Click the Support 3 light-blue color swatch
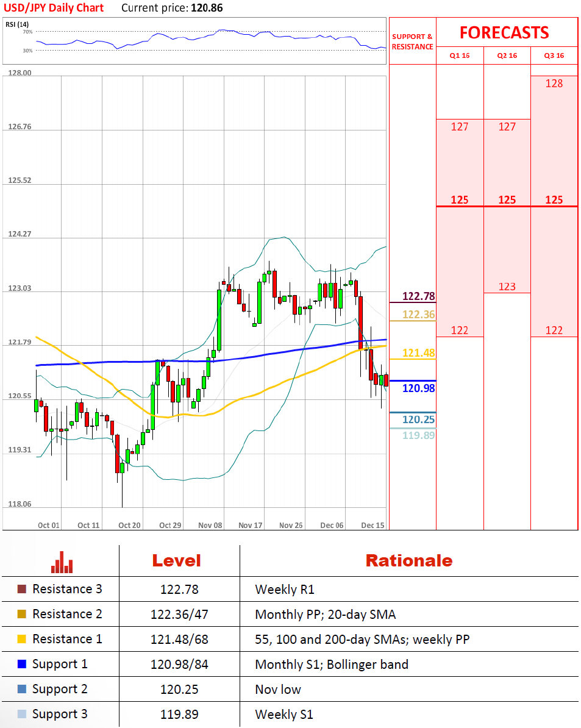Screen dimensions: 581x728 pos(22,714)
